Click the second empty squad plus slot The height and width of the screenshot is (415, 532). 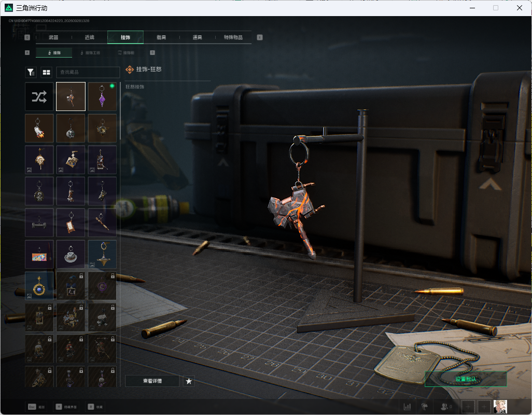coord(484,406)
